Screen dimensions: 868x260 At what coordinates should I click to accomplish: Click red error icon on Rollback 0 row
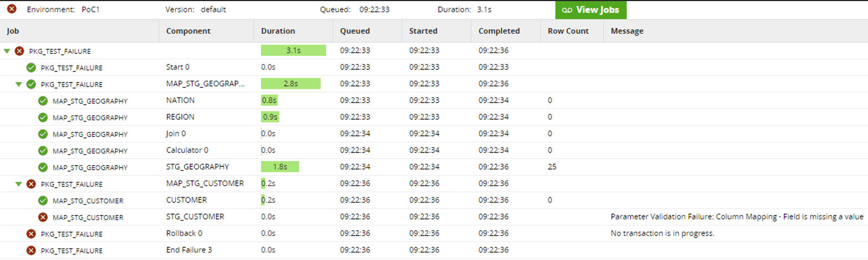pos(31,233)
